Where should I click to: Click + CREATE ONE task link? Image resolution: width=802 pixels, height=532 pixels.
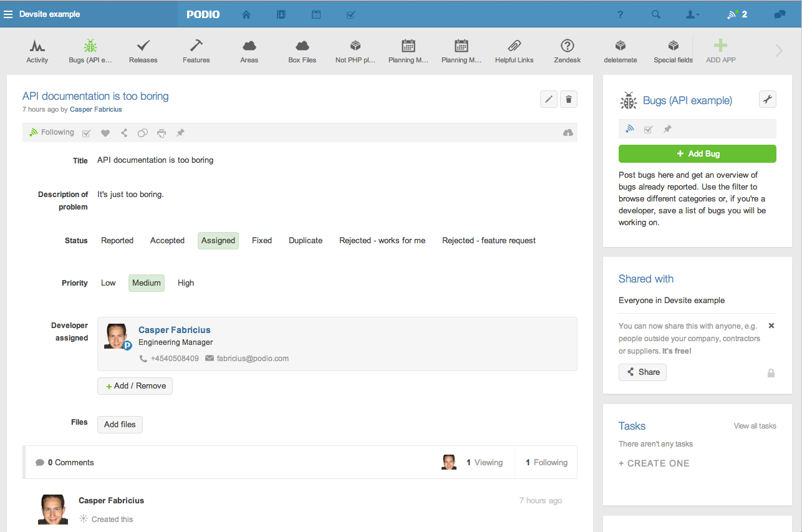point(654,463)
